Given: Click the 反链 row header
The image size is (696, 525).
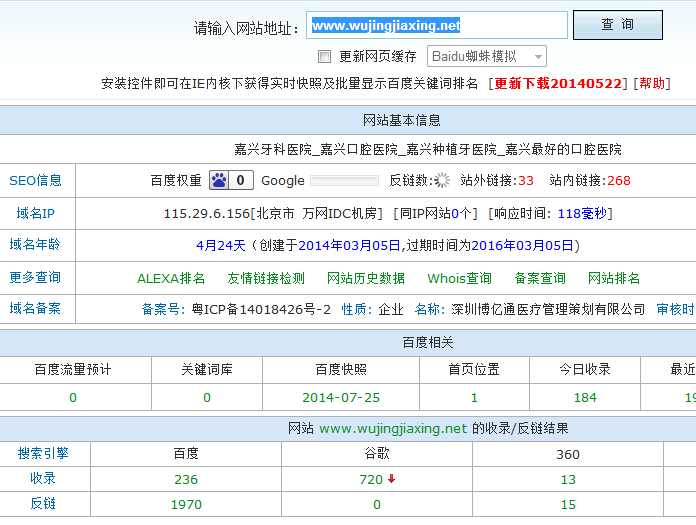Looking at the screenshot, I should point(43,503).
